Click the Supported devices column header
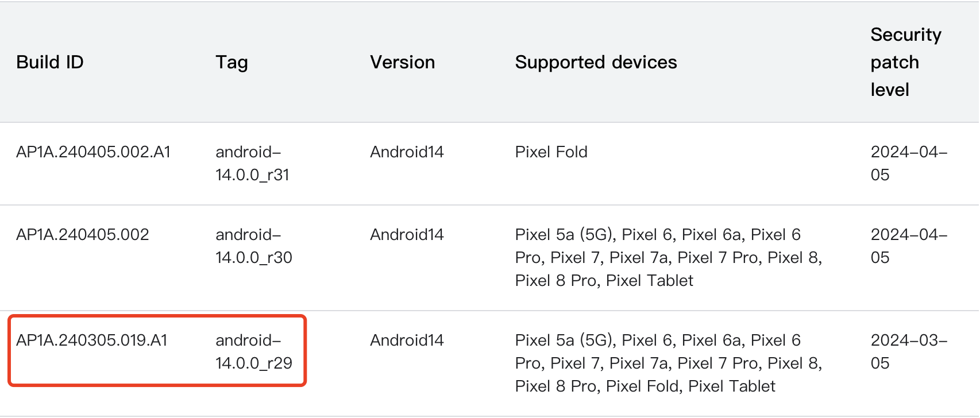 pos(596,62)
